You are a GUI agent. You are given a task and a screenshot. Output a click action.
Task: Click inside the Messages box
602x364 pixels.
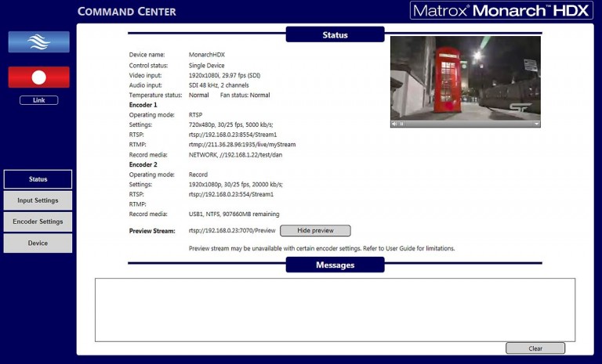pos(335,310)
